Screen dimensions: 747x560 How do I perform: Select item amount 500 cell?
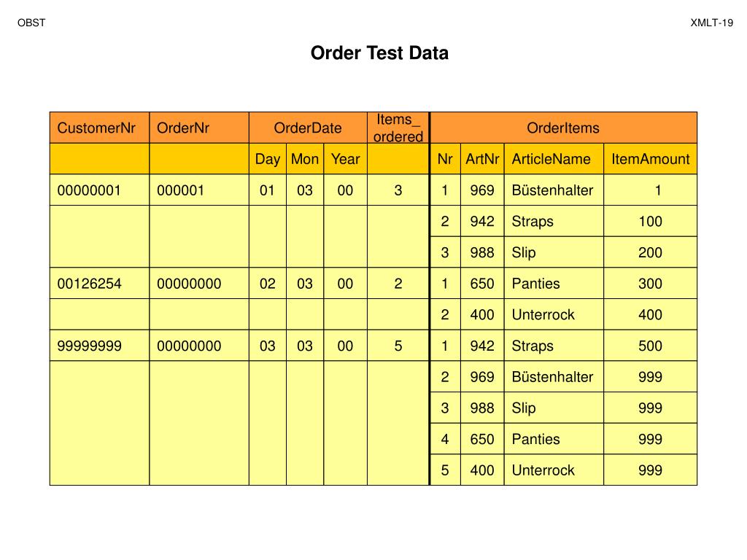(650, 345)
